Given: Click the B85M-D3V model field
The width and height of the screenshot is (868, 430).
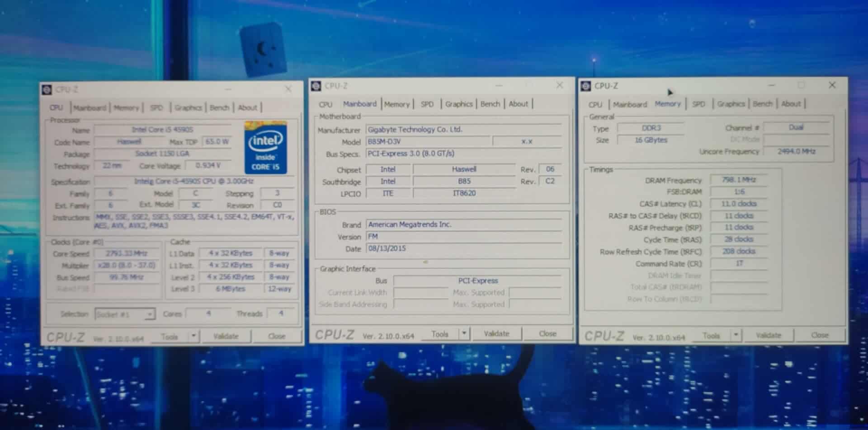Looking at the screenshot, I should point(428,141).
